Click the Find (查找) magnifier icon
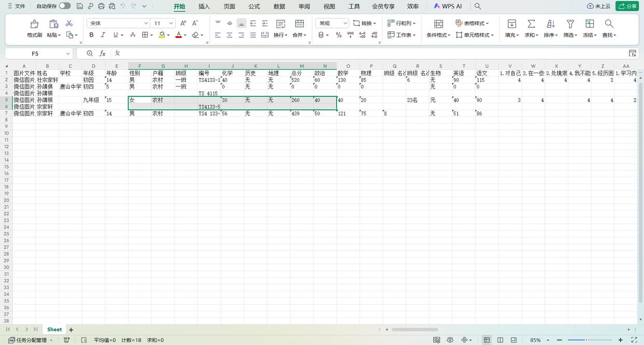 pos(609,24)
